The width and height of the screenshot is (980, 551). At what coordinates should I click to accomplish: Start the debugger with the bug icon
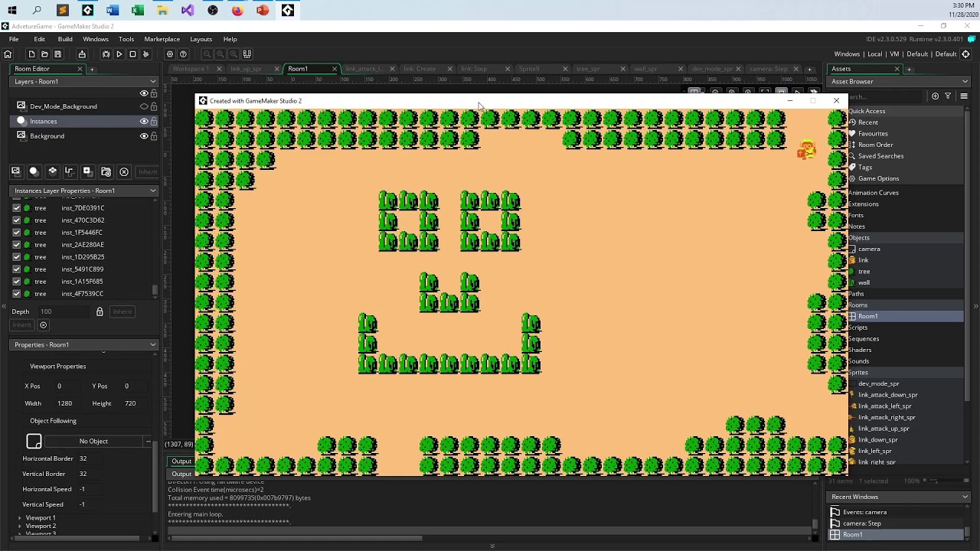[x=106, y=54]
